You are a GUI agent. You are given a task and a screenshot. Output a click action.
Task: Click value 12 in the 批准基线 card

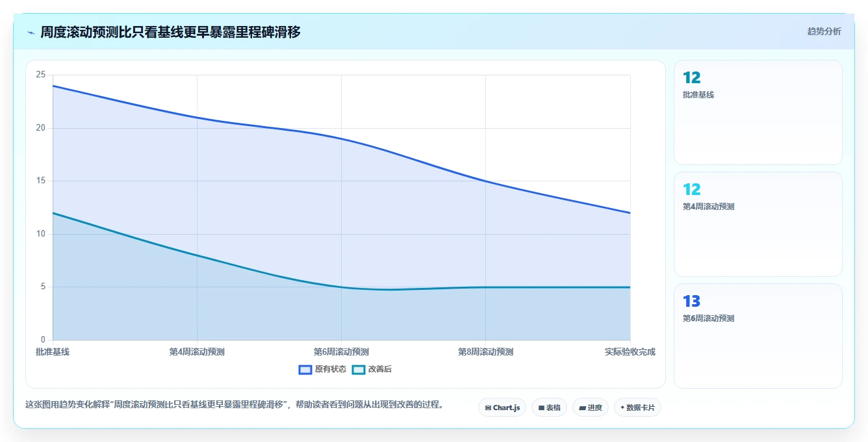click(692, 78)
